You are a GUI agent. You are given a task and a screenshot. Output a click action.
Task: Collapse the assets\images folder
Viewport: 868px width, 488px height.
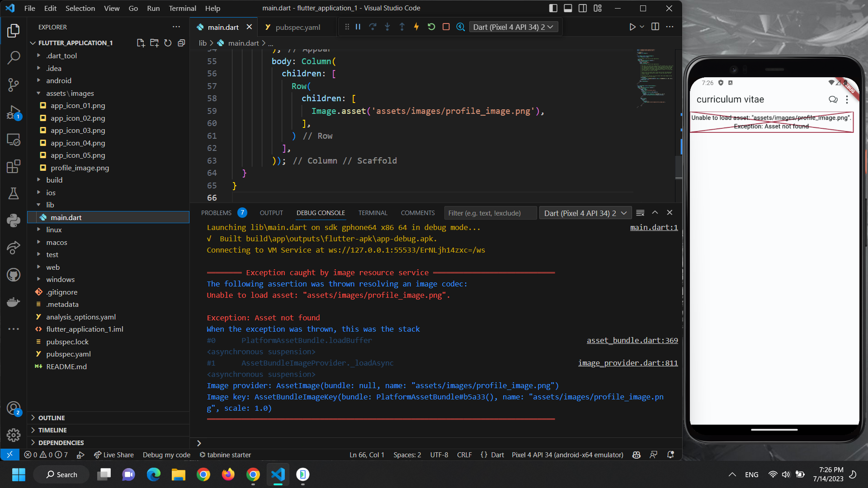[70, 93]
